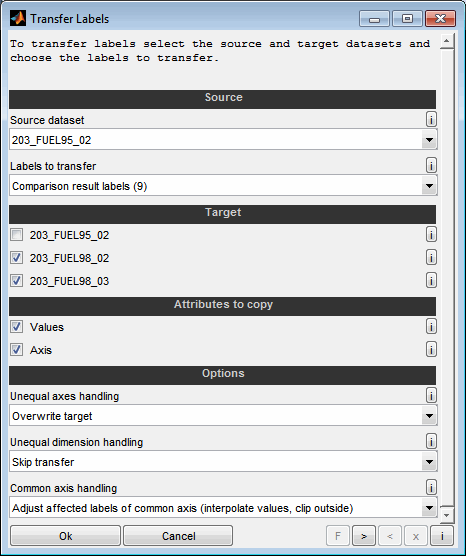
Task: Click the Cancel button
Action: [x=178, y=536]
